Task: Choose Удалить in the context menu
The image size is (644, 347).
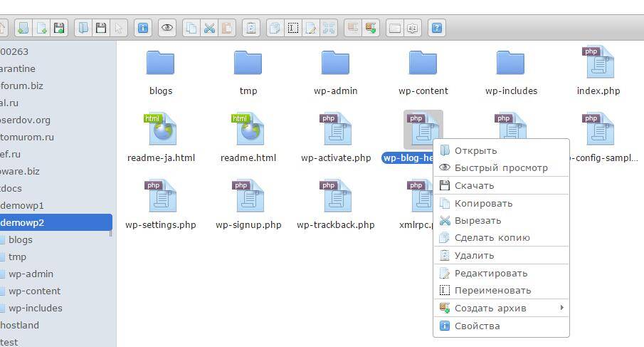Action: tap(501, 256)
